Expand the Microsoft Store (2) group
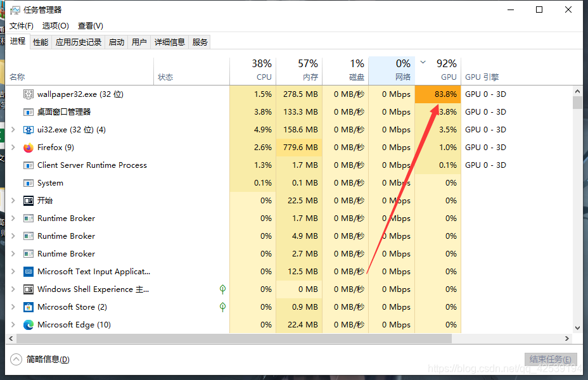Screen dimensions: 588x380 pyautogui.click(x=13, y=307)
